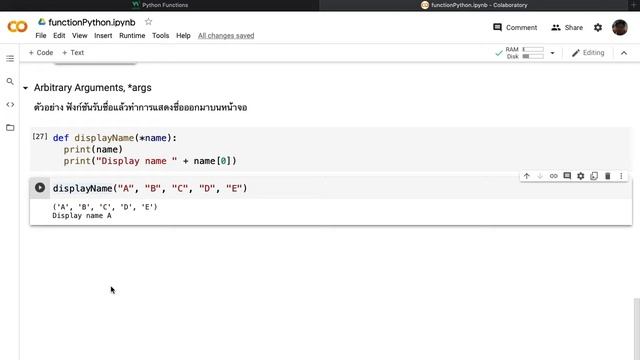
Task: Switch the Editing mode button
Action: [588, 53]
